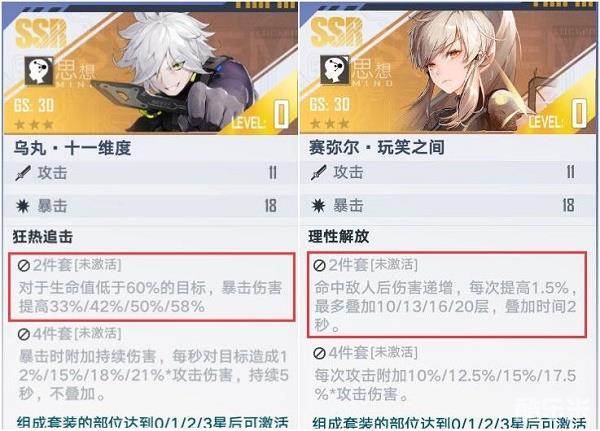
Task: Select the sword attack icon on right card
Action: pyautogui.click(x=319, y=173)
